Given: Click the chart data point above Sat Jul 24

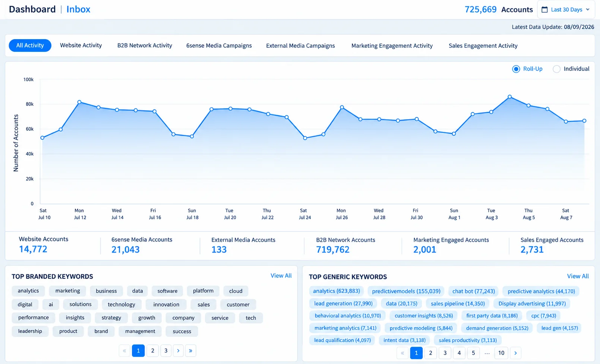Looking at the screenshot, I should tap(305, 138).
